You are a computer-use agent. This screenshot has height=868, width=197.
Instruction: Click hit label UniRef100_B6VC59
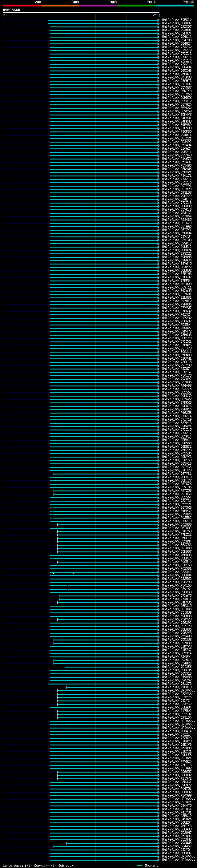(x=177, y=111)
